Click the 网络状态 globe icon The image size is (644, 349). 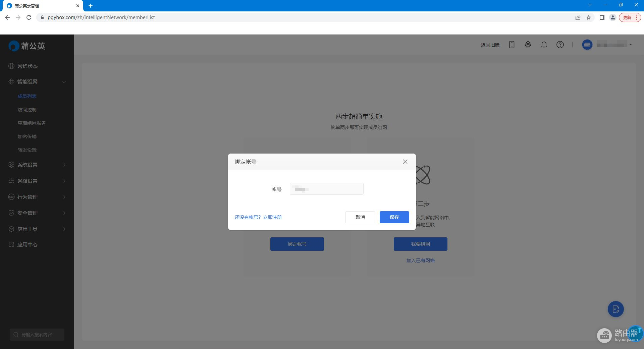point(11,66)
